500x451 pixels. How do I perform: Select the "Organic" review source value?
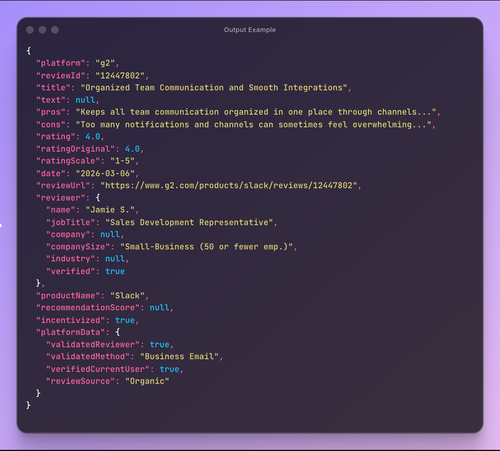147,381
